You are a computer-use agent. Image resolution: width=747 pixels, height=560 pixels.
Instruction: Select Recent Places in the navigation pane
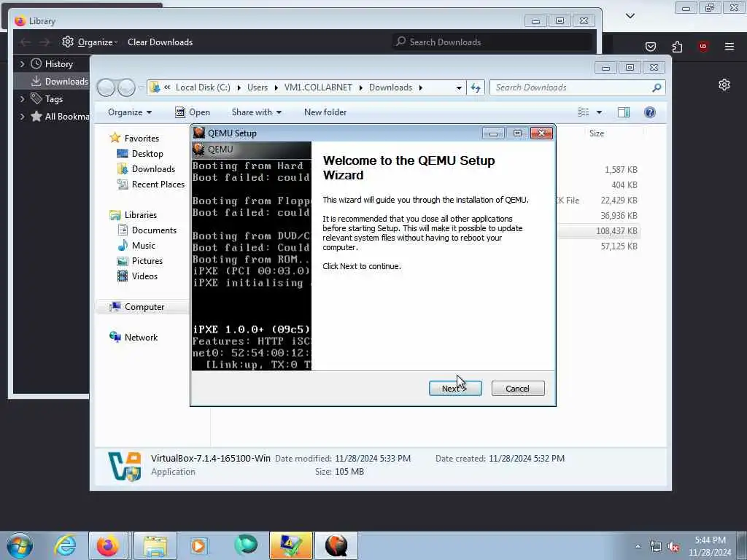coord(158,184)
